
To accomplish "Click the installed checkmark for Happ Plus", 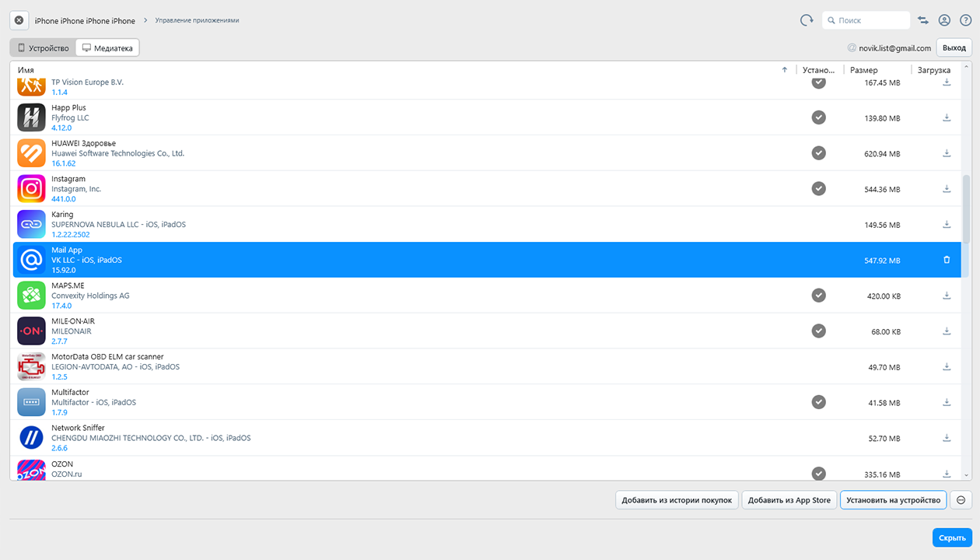I will (x=818, y=117).
